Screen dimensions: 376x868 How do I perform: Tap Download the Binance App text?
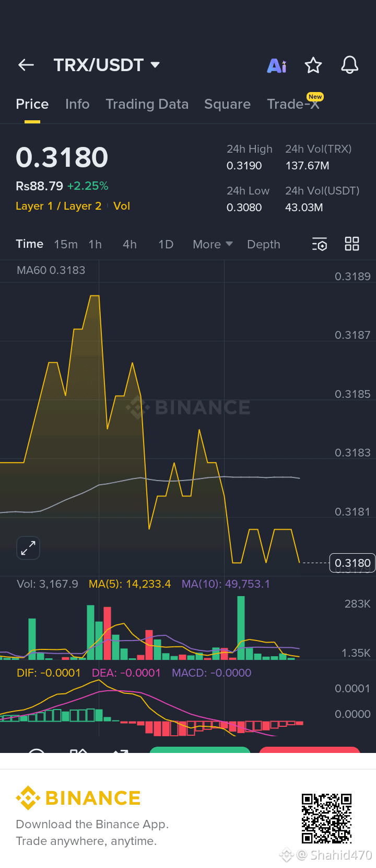click(x=92, y=825)
